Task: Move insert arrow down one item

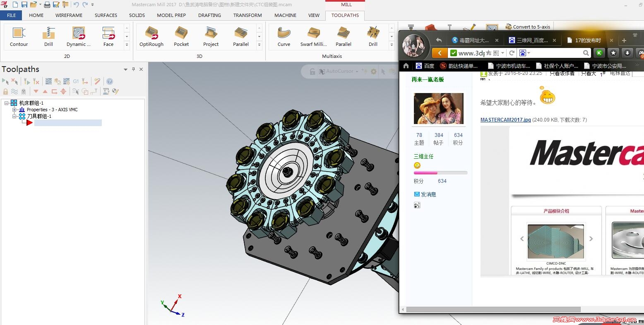Action: coord(36,91)
